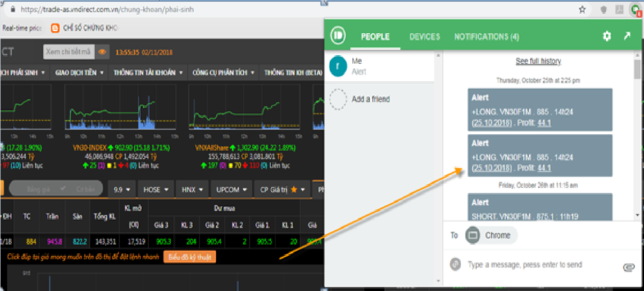Viewport: 644px width, 291px height.
Task: Open Pushbullet settings gear
Action: click(606, 36)
